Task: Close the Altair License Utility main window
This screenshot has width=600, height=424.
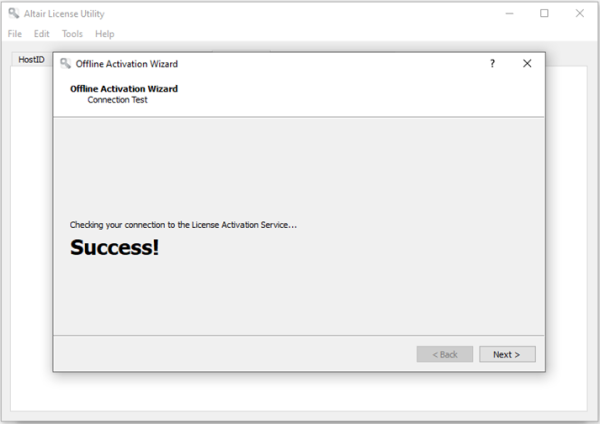Action: 580,13
